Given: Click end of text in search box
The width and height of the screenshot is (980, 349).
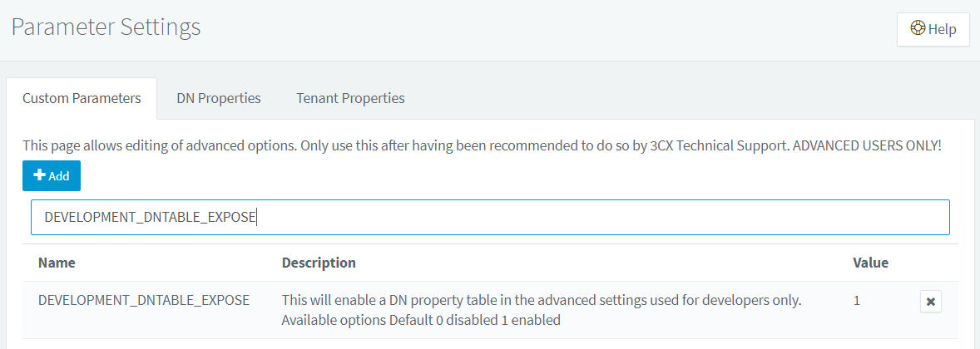Looking at the screenshot, I should (257, 217).
